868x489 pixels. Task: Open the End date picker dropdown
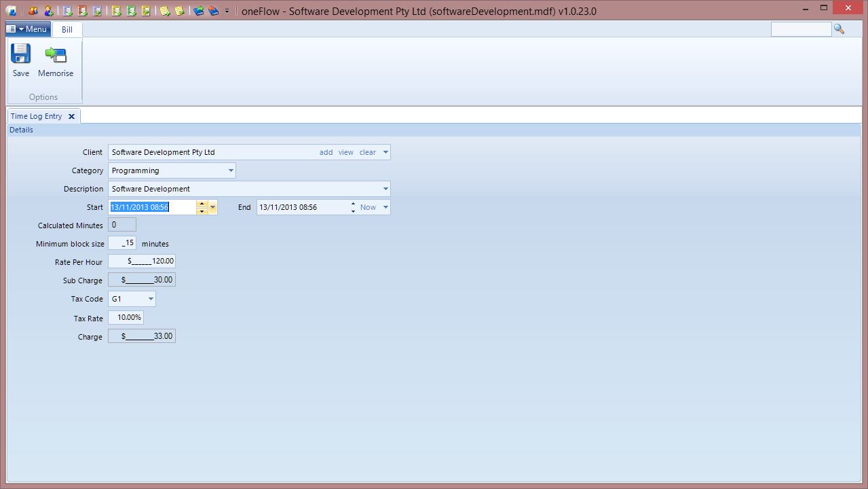click(x=385, y=207)
